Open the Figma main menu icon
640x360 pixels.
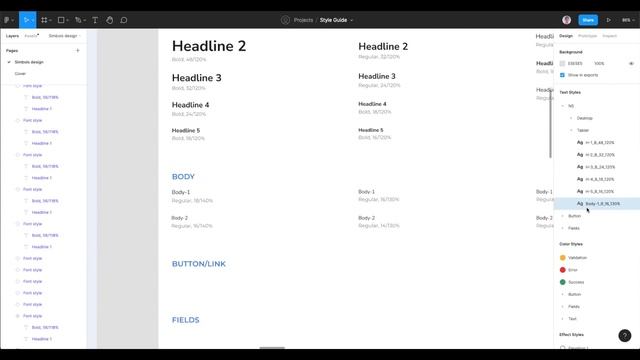7,20
